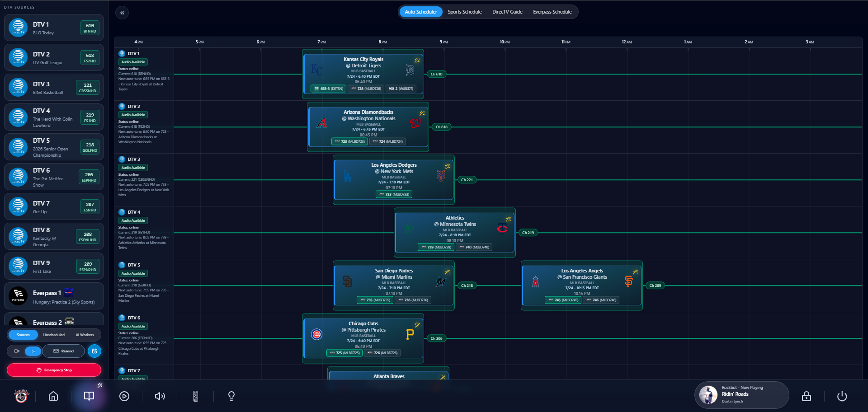868x412 pixels.
Task: Select the DTV 3 BIG3 Basketball source
Action: click(54, 88)
